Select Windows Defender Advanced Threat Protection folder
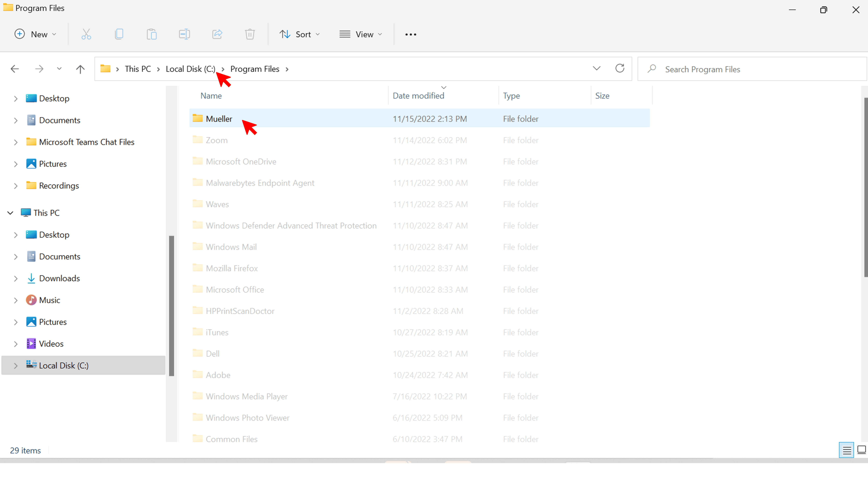Image resolution: width=868 pixels, height=489 pixels. click(420, 225)
